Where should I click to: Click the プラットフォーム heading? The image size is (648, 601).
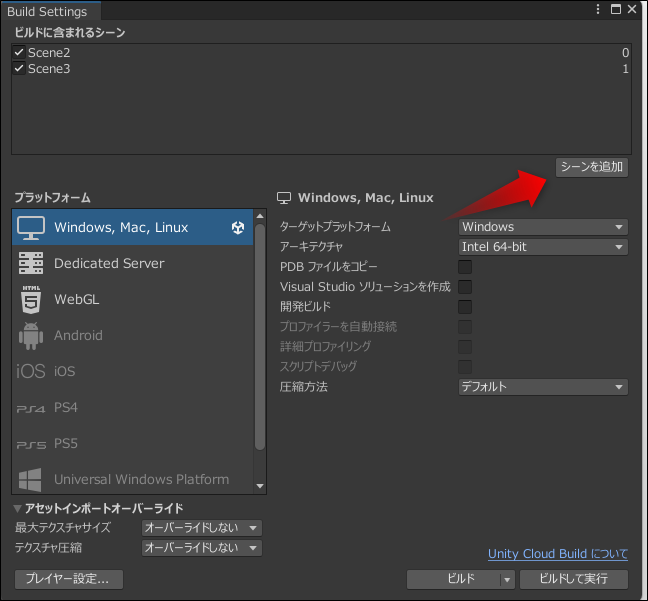click(x=52, y=198)
